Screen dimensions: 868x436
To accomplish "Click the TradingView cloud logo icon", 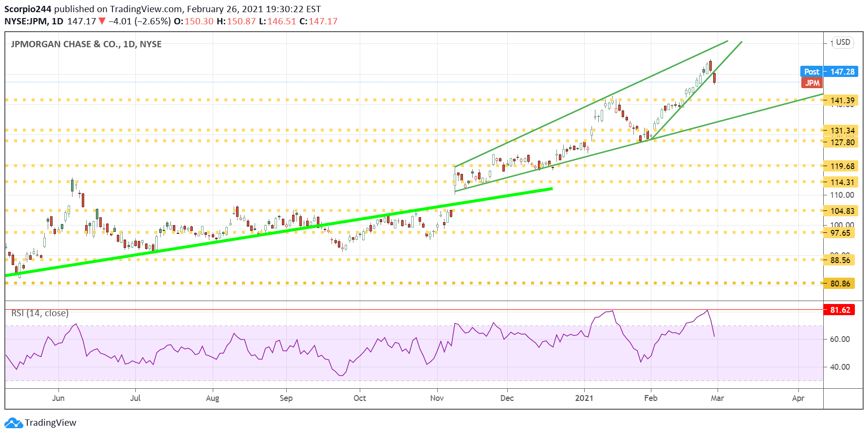I will click(13, 422).
